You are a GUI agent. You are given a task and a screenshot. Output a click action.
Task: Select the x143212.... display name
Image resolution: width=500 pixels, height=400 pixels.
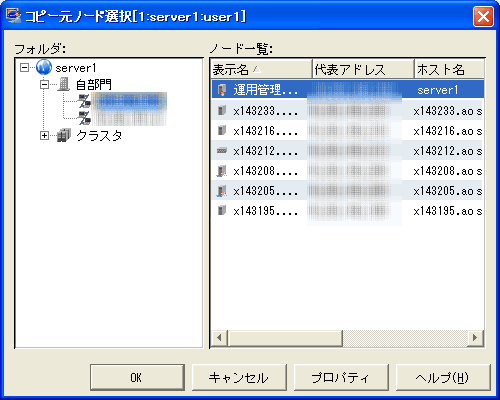266,151
